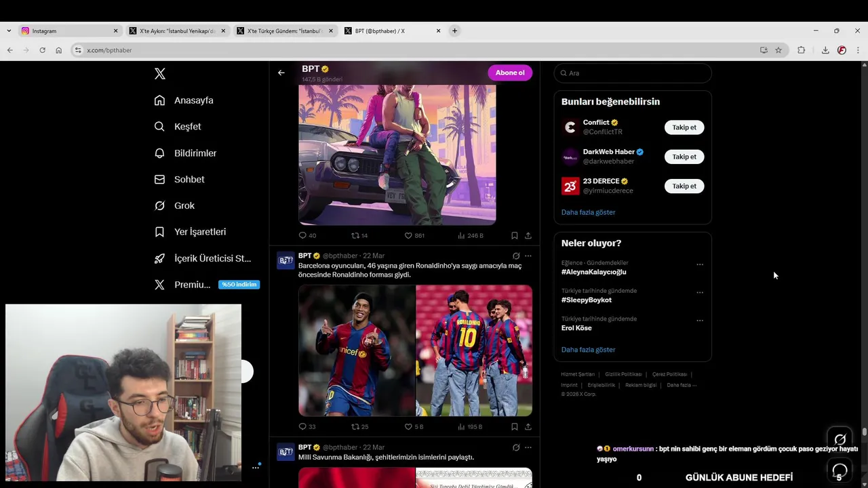This screenshot has height=488, width=868.
Task: Follow 23 DERECE with Takip et
Action: tap(684, 186)
